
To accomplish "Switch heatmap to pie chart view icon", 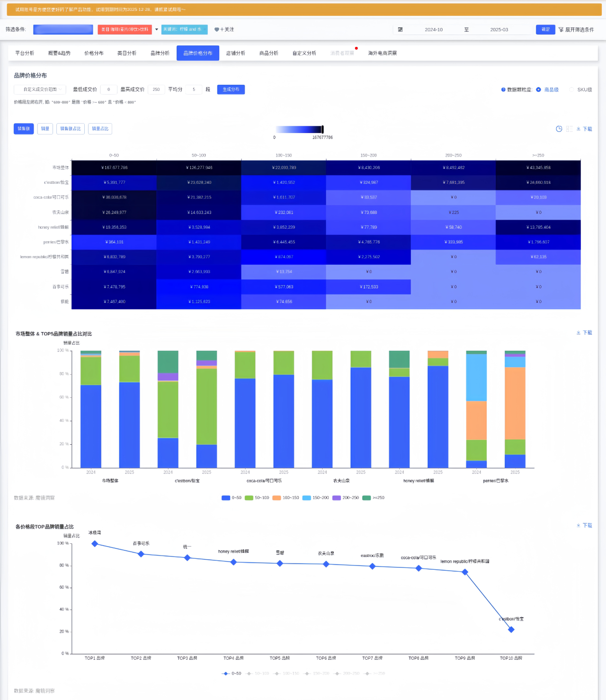I will click(559, 129).
